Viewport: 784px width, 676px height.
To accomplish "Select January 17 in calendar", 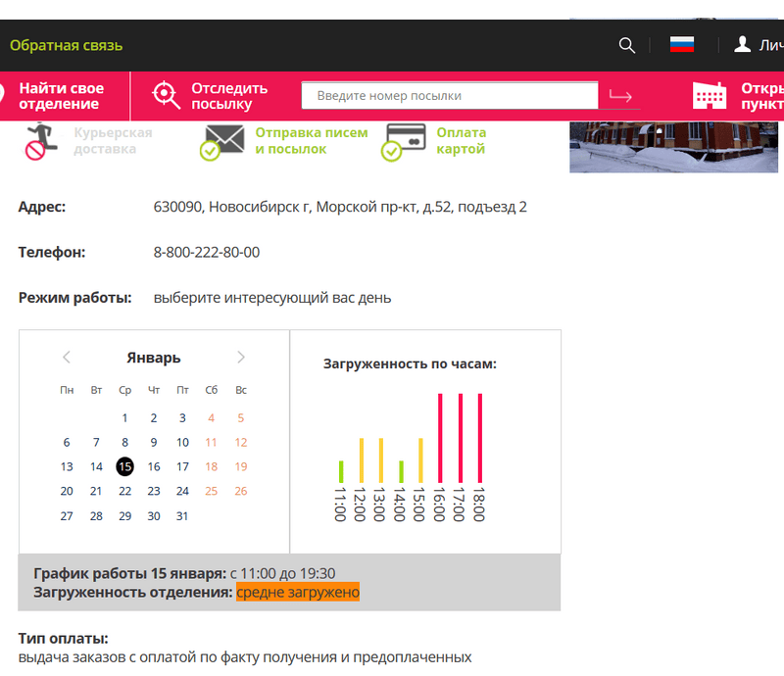I will 182,467.
